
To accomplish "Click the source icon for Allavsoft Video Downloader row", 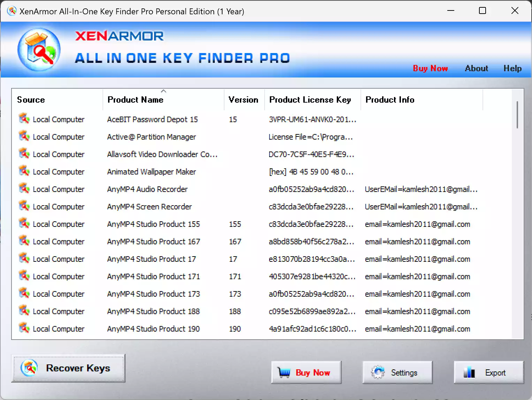I will pyautogui.click(x=24, y=154).
